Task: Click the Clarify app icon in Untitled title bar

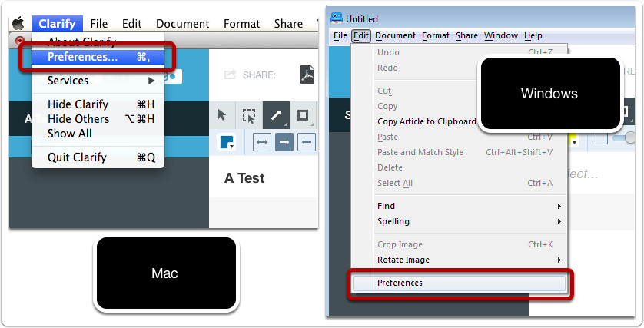Action: pos(337,18)
